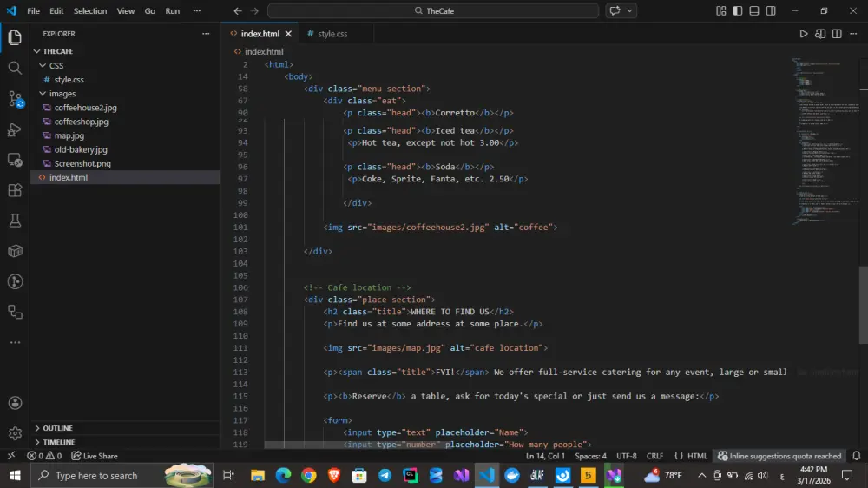Go back with the left arrow
868x488 pixels.
coord(238,11)
